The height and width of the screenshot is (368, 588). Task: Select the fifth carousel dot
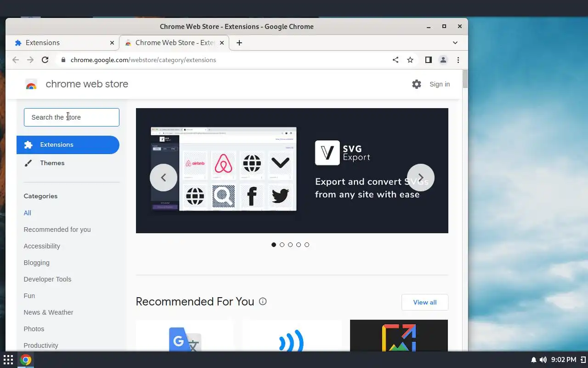[x=307, y=245]
